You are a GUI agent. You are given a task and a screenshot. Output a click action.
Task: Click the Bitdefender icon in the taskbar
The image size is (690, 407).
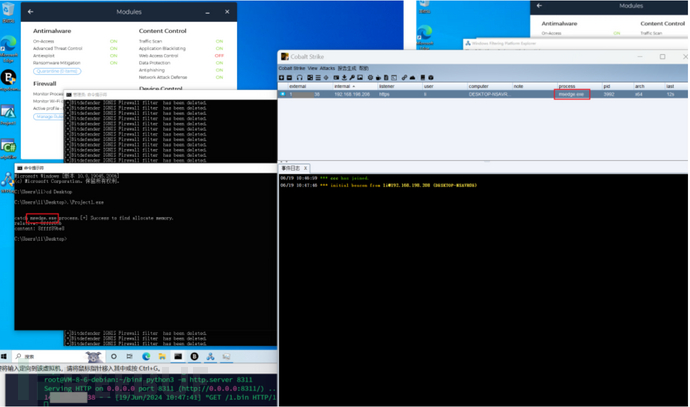(194, 356)
